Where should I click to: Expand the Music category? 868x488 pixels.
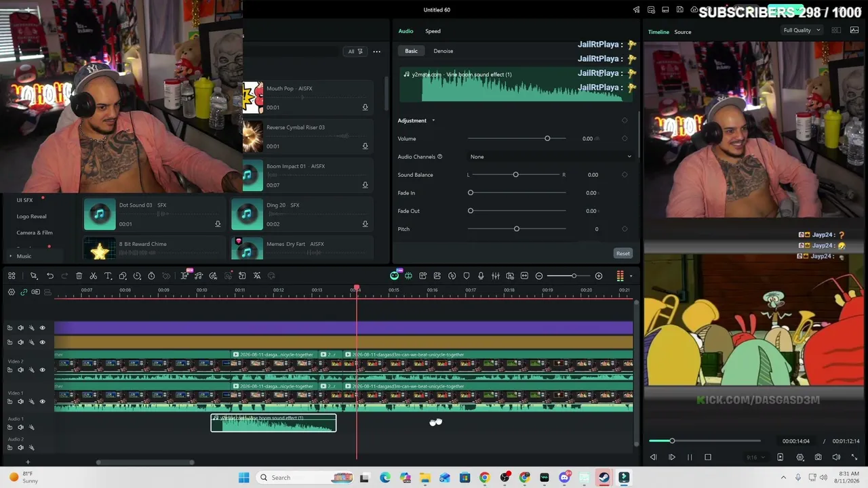point(10,256)
